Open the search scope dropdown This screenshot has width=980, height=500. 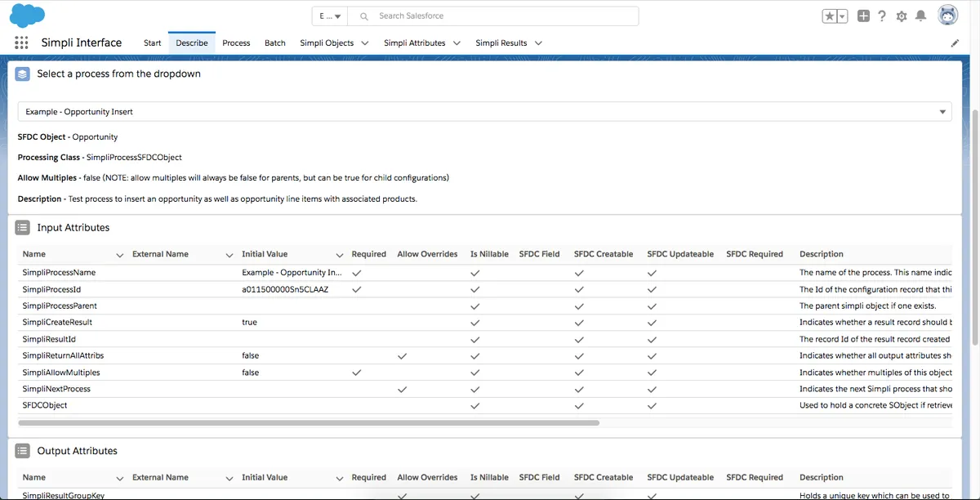(330, 16)
